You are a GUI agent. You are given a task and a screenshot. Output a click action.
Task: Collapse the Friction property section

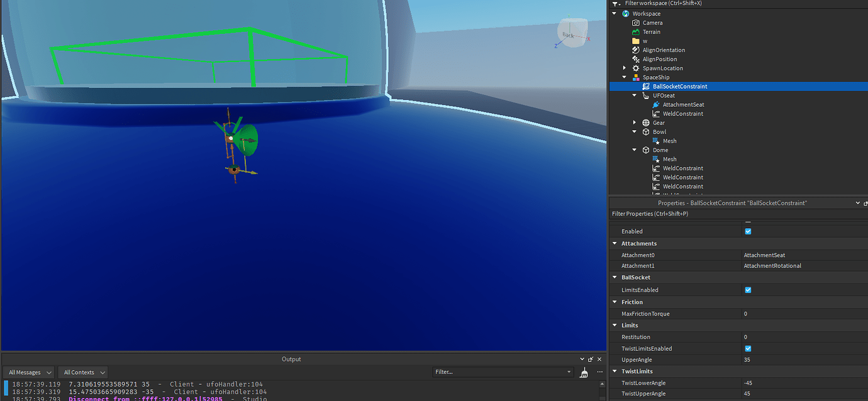click(615, 302)
